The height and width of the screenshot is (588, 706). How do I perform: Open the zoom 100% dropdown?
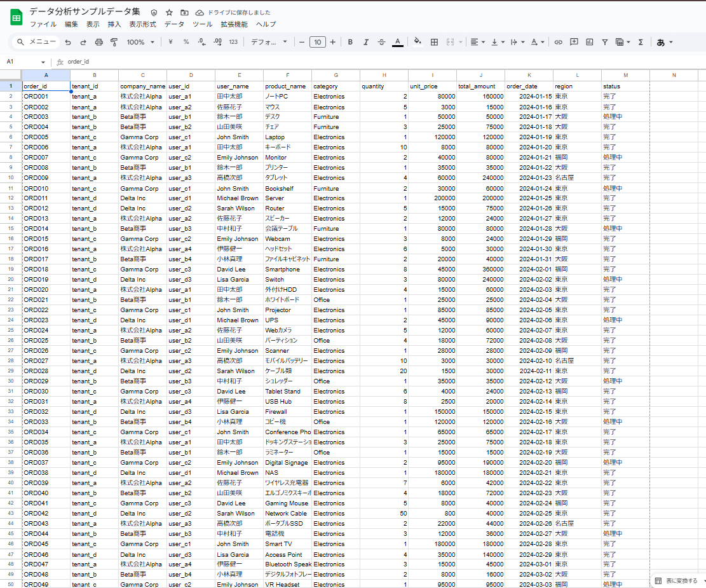coord(140,42)
